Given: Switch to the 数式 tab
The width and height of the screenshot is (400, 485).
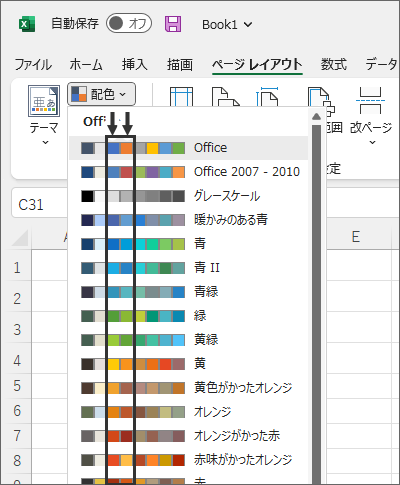Looking at the screenshot, I should [334, 64].
